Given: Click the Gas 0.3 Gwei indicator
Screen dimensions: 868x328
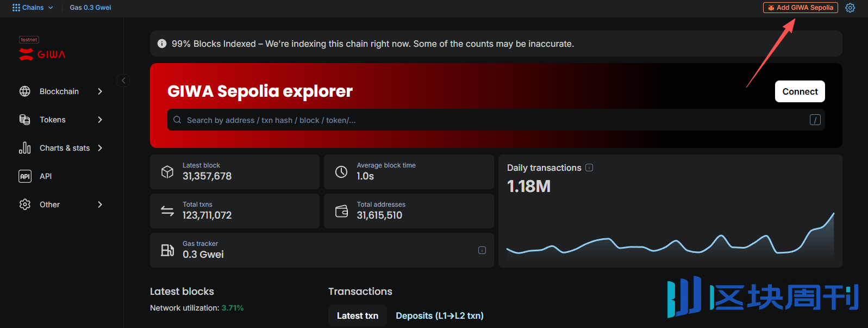Looking at the screenshot, I should click(x=90, y=8).
